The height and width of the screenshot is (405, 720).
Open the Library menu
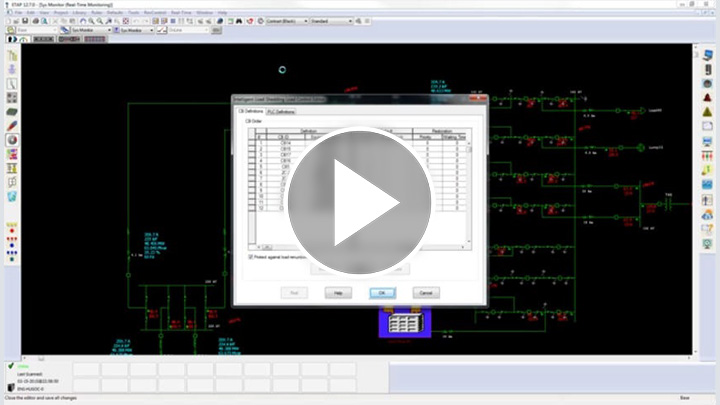[79, 12]
